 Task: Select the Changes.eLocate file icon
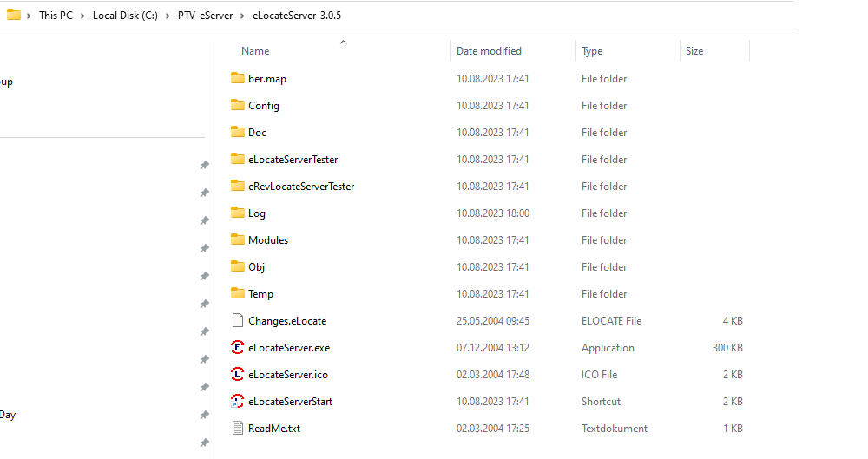pos(238,321)
